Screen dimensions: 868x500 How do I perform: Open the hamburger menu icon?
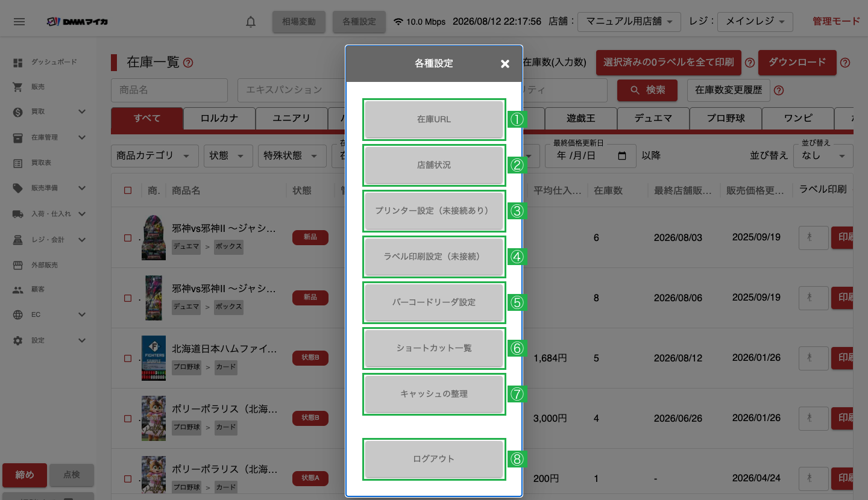tap(19, 22)
